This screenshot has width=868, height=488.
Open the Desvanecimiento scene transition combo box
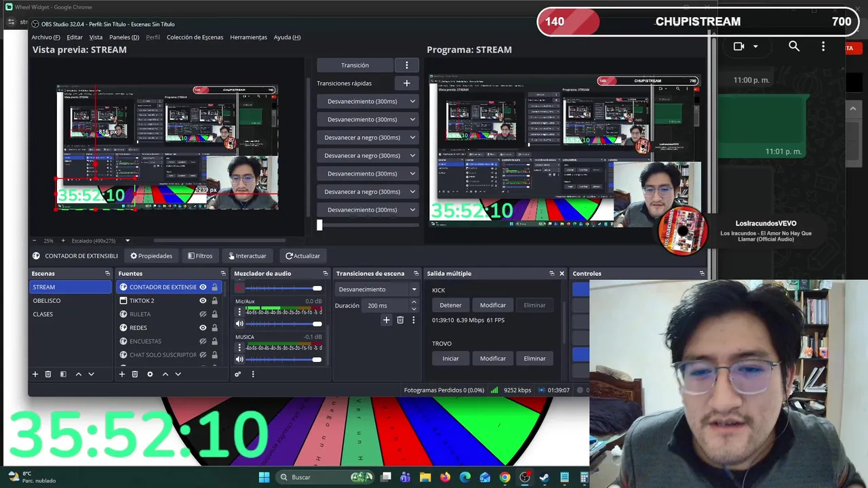[x=377, y=289]
